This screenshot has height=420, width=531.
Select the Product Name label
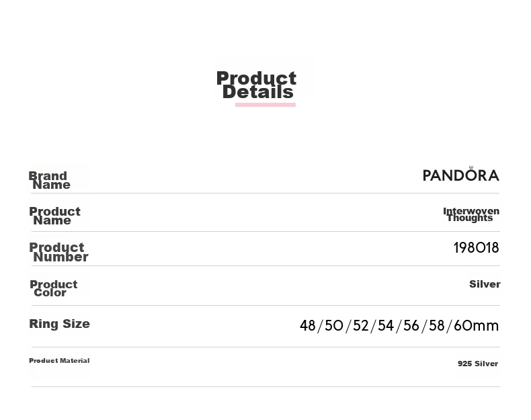tap(54, 216)
